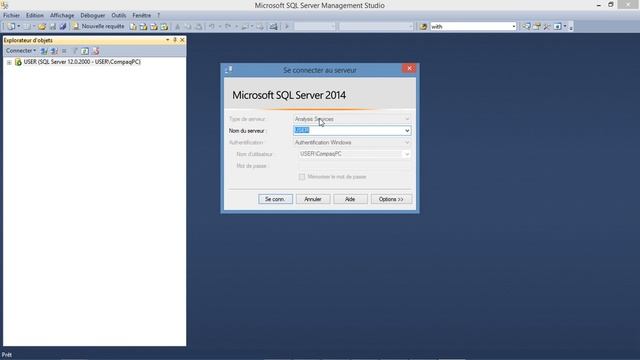Click the Start debugging play icon
This screenshot has width=640, height=360.
click(287, 27)
